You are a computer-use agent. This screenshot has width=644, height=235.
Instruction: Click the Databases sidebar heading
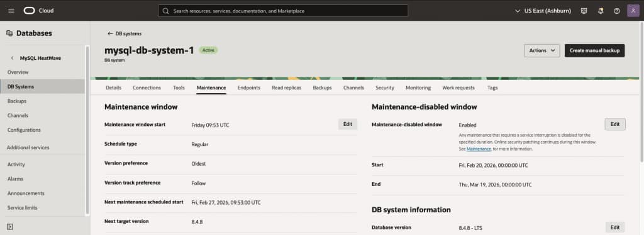[x=34, y=33]
